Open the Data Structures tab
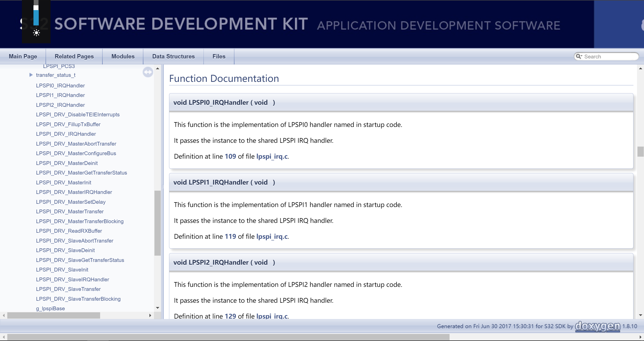The image size is (644, 341). point(173,56)
